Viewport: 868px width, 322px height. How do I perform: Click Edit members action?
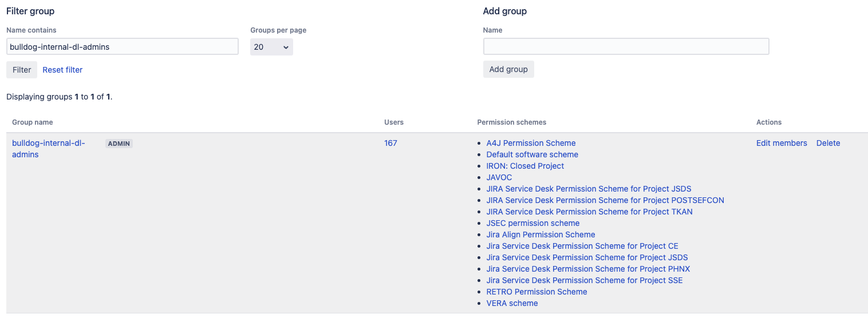[x=782, y=143]
